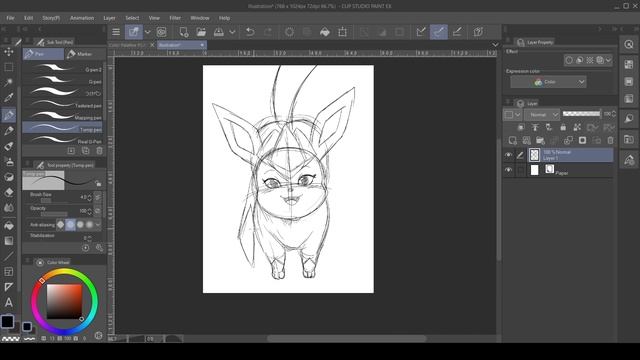640x360 pixels.
Task: Expand the Layer Property effect options arrow
Action: (608, 60)
